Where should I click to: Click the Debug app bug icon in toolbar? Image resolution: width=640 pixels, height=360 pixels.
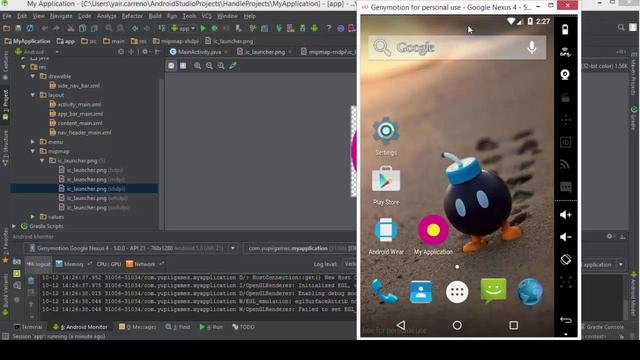(x=215, y=28)
